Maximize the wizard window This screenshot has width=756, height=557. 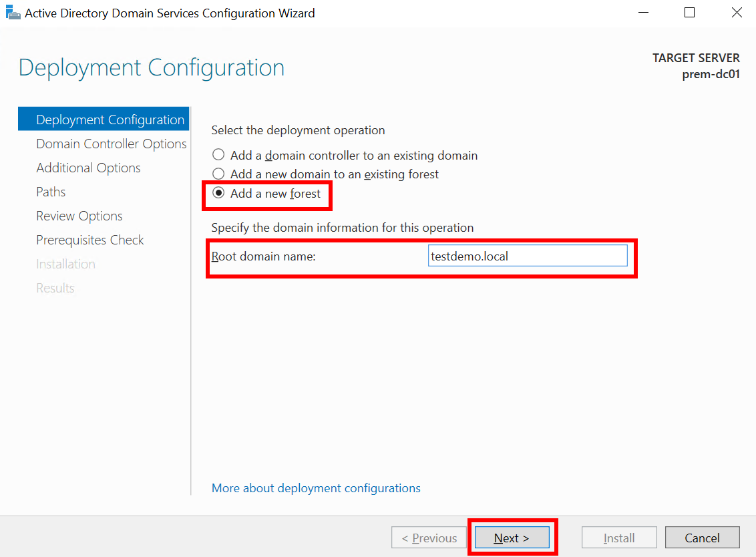(x=689, y=13)
